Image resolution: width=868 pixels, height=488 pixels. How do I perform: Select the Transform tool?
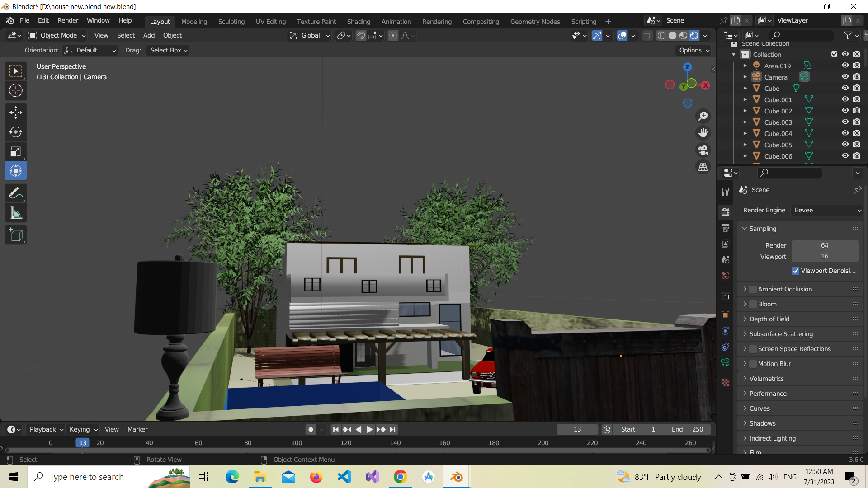16,171
